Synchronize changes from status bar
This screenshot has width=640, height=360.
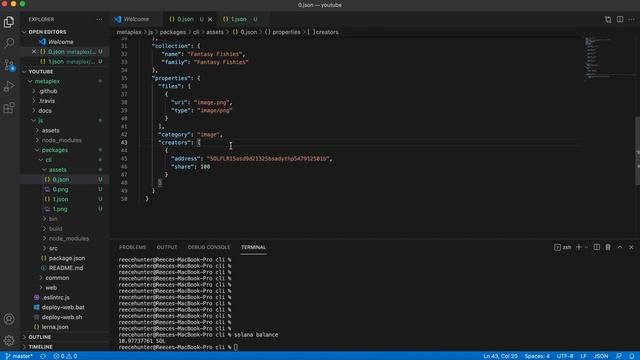point(43,356)
